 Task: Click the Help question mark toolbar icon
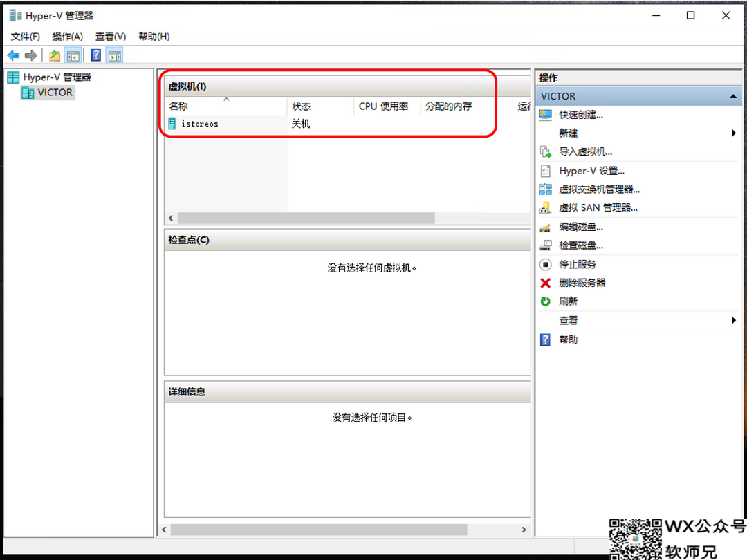pos(95,55)
